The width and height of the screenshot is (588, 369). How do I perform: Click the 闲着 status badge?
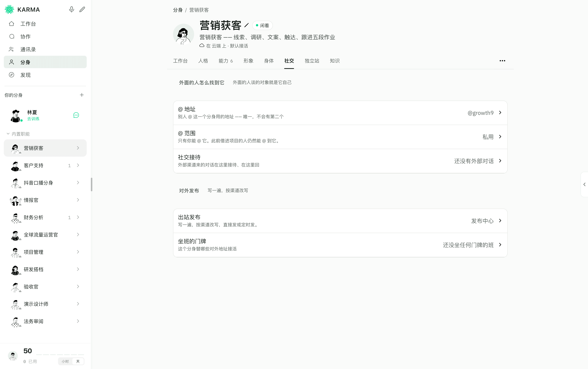262,25
